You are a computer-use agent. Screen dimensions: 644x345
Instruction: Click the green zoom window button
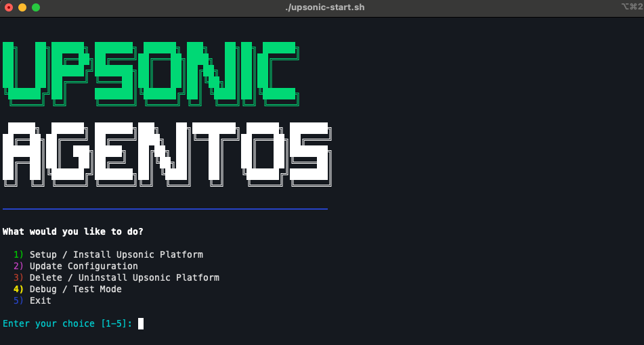click(36, 7)
